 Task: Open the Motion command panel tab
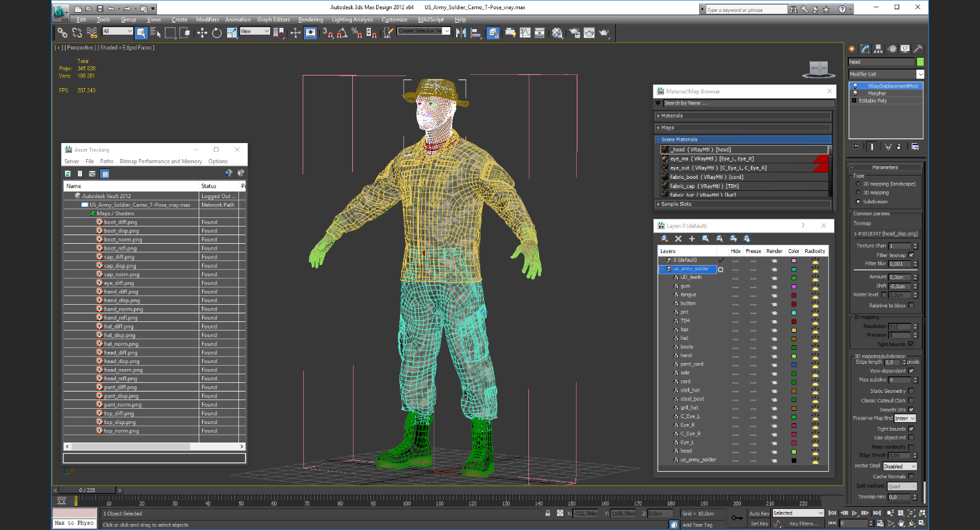click(x=892, y=49)
